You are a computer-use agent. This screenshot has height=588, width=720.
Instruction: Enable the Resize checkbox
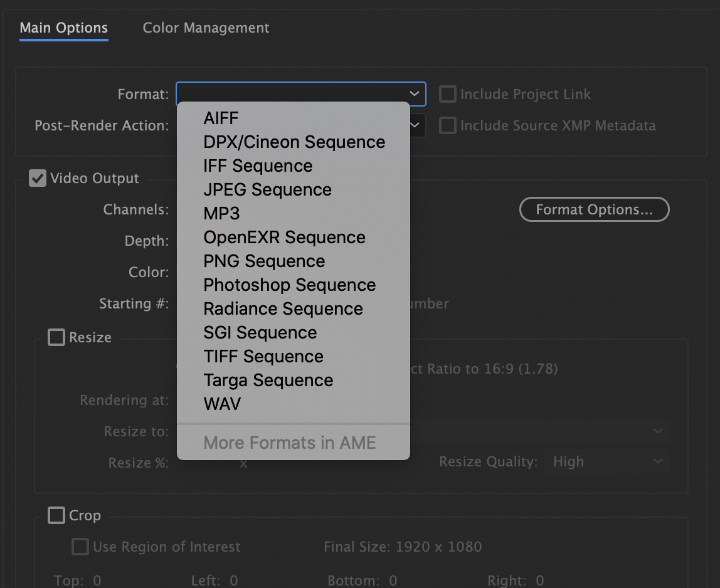56,337
